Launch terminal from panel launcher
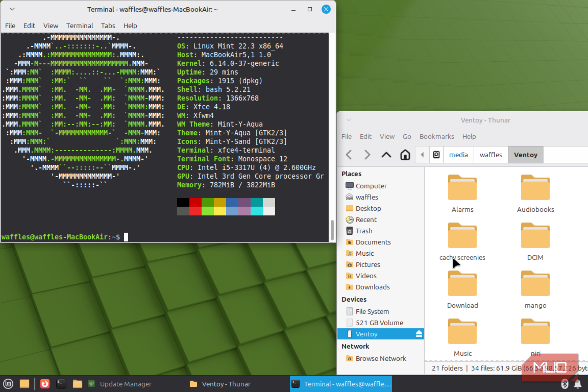Image resolution: width=588 pixels, height=392 pixels. [61, 384]
